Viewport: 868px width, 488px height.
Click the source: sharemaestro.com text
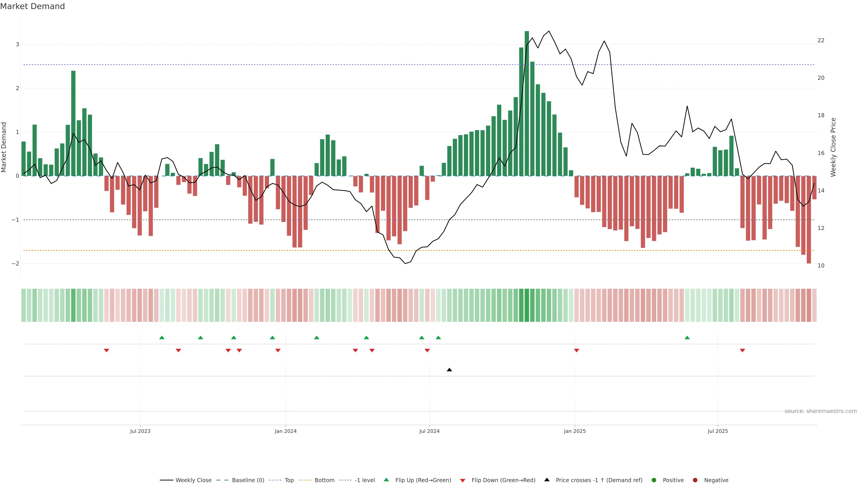[x=821, y=411]
